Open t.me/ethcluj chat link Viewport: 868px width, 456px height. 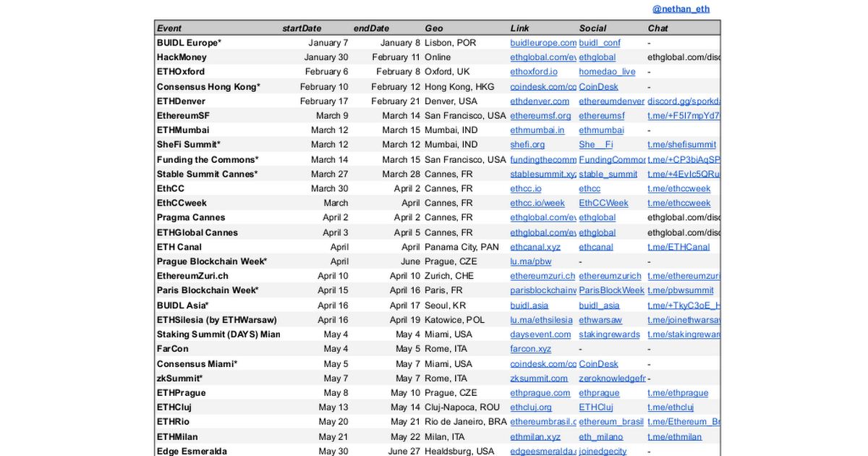click(x=671, y=408)
